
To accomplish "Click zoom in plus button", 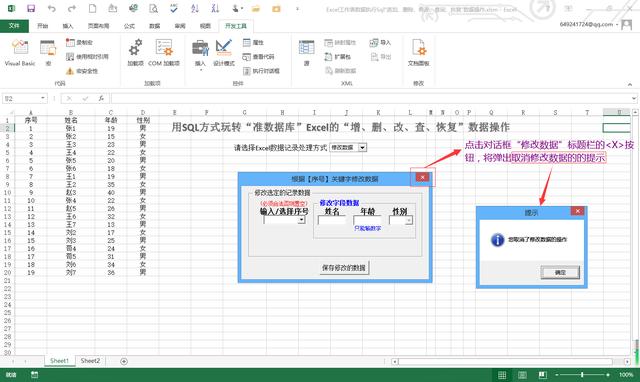I will 608,375.
